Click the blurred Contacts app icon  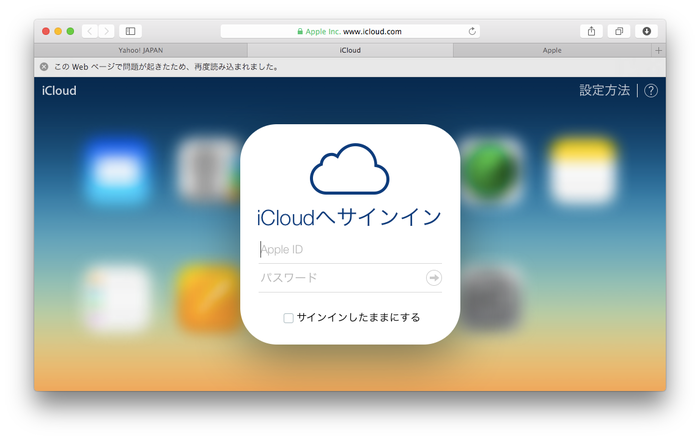tap(208, 170)
